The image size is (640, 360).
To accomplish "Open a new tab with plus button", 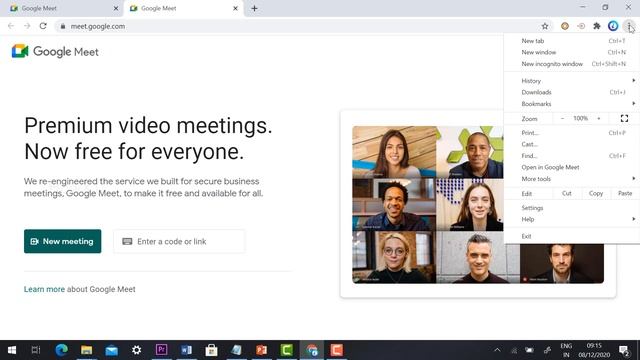I will click(x=254, y=8).
